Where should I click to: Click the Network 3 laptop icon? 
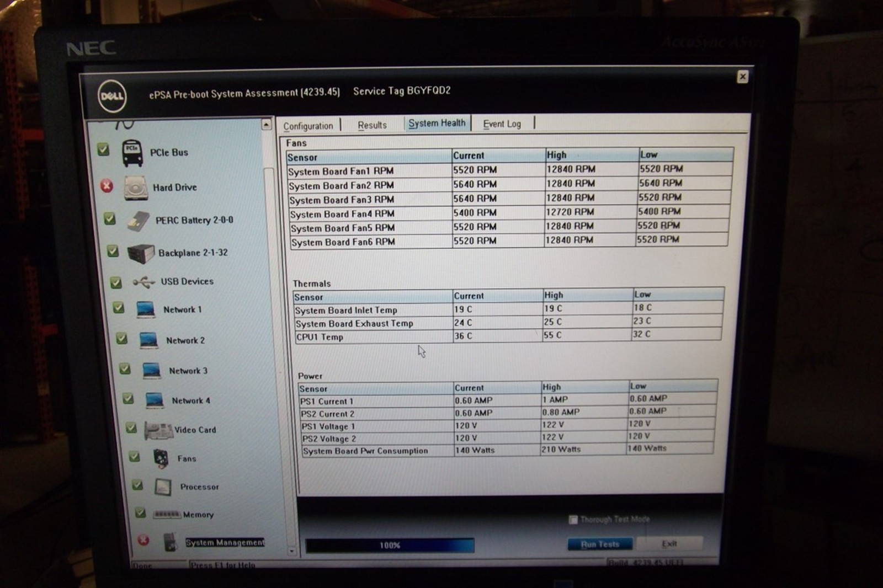coord(152,370)
